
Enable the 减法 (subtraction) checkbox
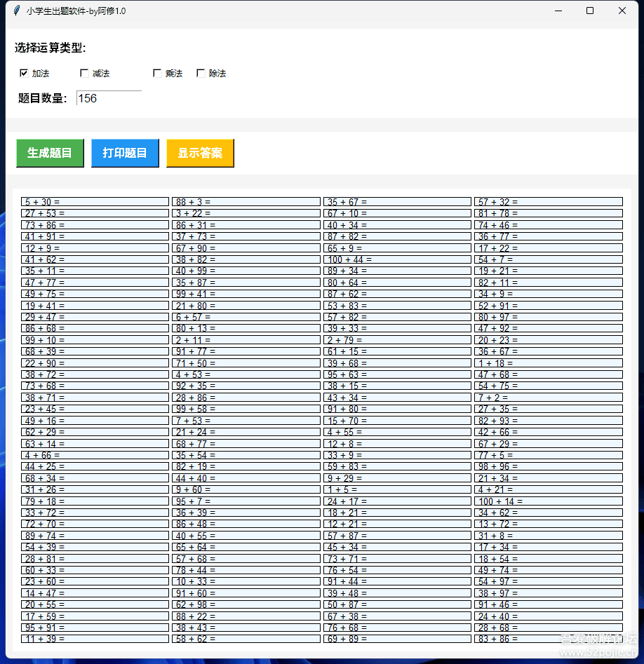(x=84, y=73)
